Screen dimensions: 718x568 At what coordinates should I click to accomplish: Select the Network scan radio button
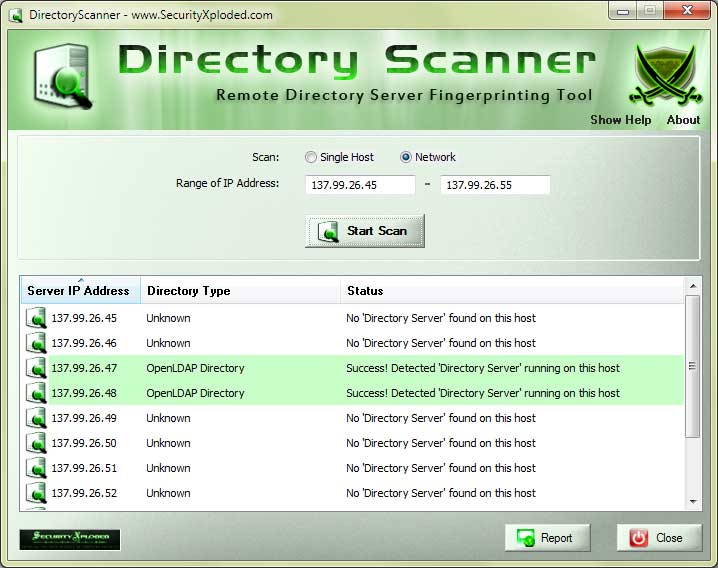[406, 157]
